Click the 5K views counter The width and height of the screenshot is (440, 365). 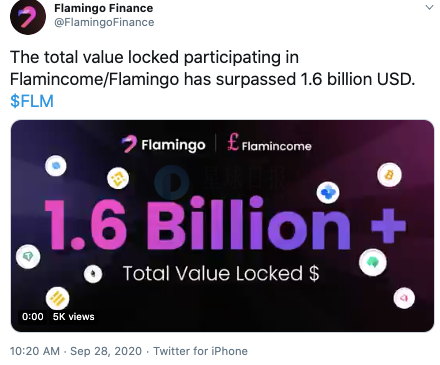click(74, 316)
